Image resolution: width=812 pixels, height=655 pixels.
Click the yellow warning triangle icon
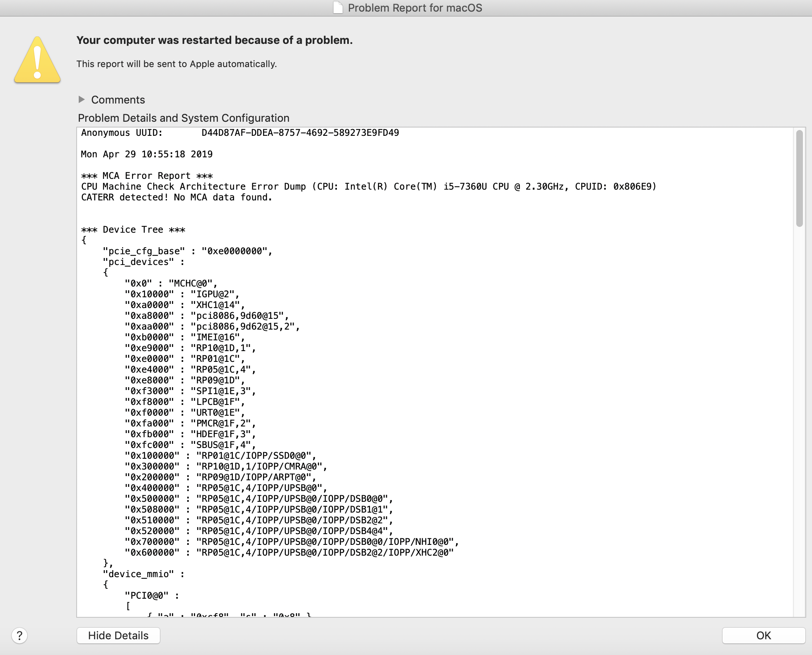(x=37, y=60)
